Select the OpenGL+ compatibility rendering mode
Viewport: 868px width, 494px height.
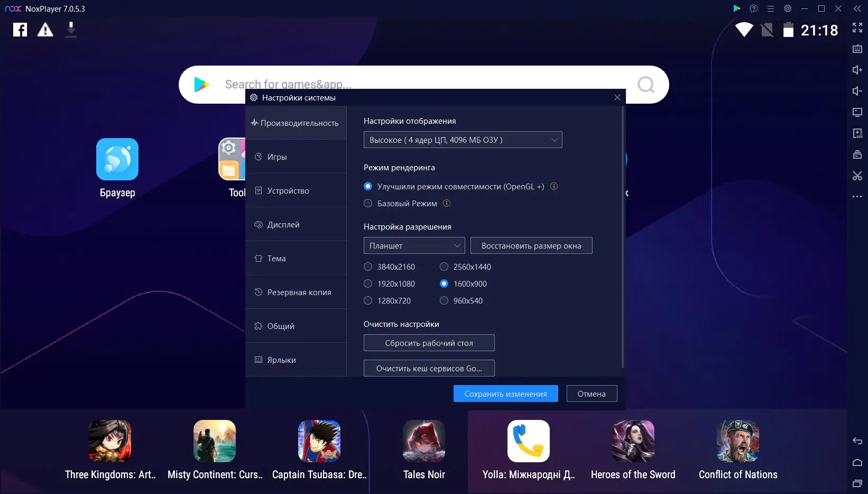tap(368, 186)
